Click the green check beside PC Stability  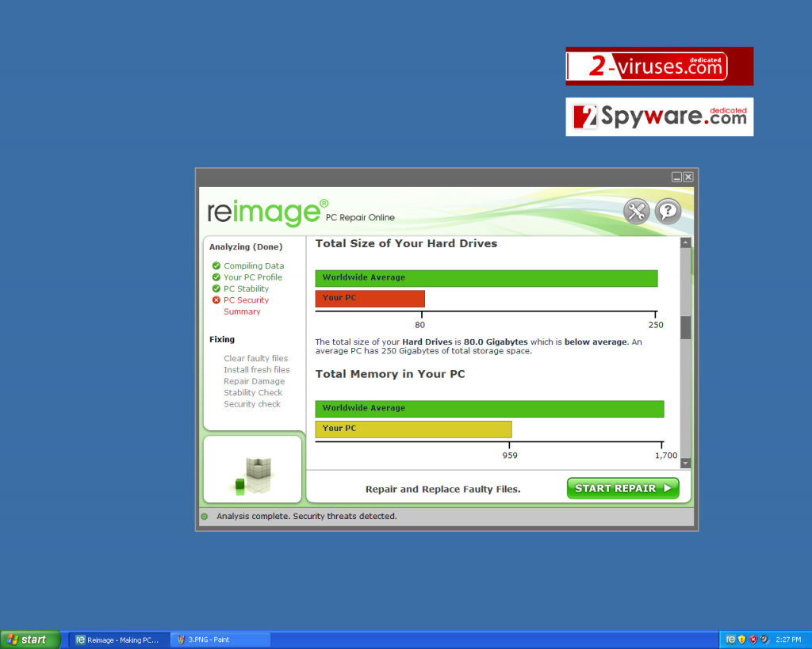tap(216, 288)
